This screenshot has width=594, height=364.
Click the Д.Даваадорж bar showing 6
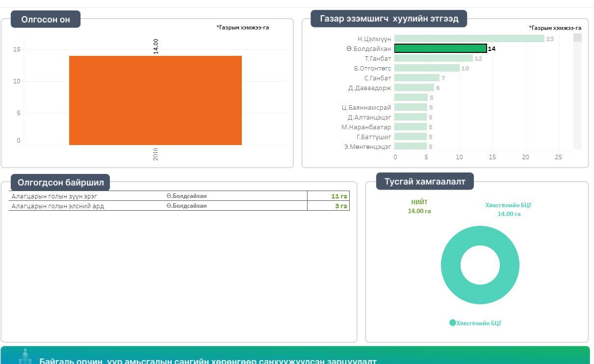tap(414, 88)
